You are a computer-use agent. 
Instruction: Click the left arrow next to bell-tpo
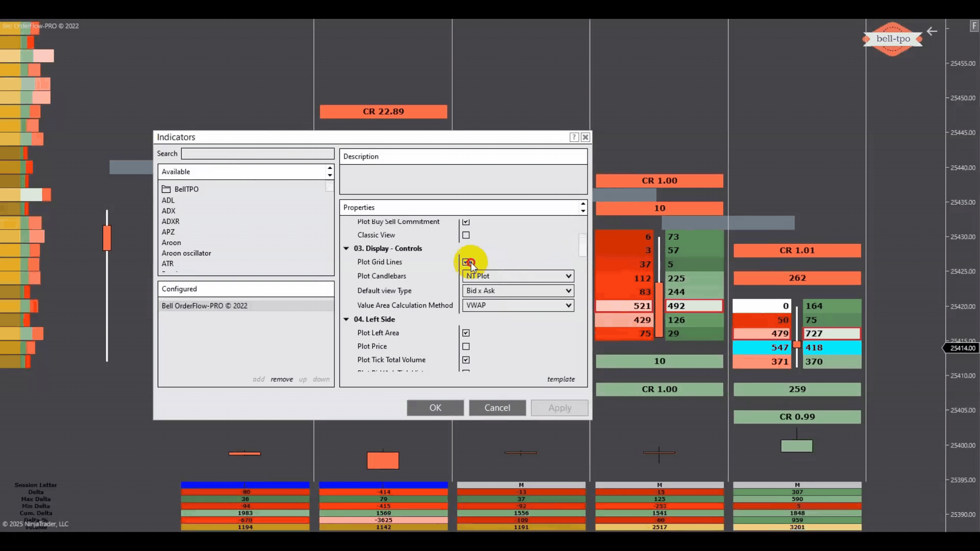932,32
